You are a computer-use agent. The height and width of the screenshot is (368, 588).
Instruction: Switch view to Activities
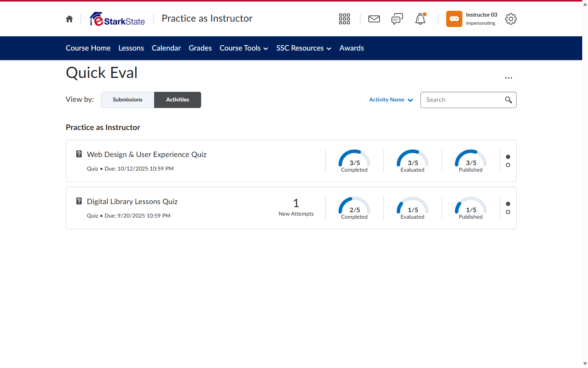click(178, 100)
